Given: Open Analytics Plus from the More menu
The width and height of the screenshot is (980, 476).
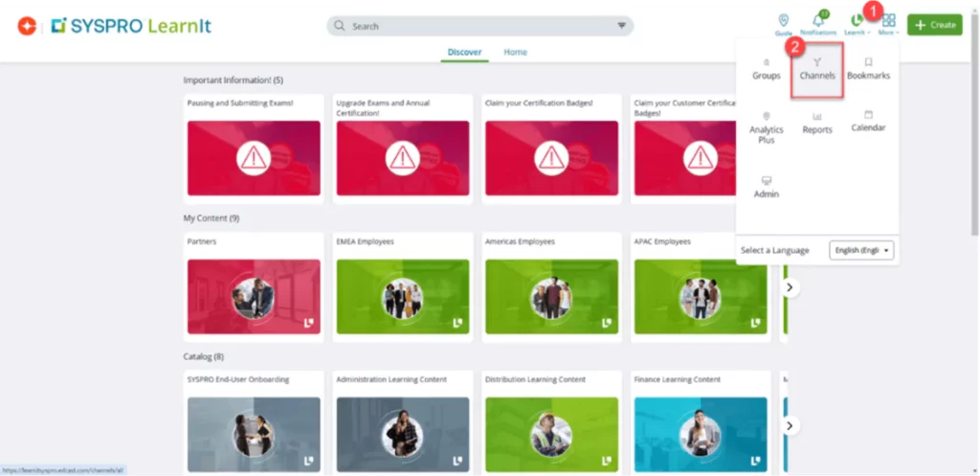Looking at the screenshot, I should [x=766, y=127].
